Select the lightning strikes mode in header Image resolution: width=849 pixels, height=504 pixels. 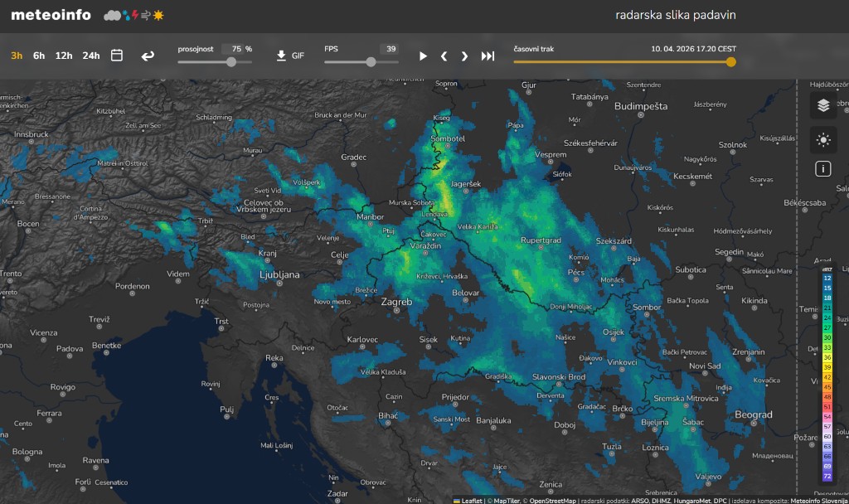tap(135, 15)
